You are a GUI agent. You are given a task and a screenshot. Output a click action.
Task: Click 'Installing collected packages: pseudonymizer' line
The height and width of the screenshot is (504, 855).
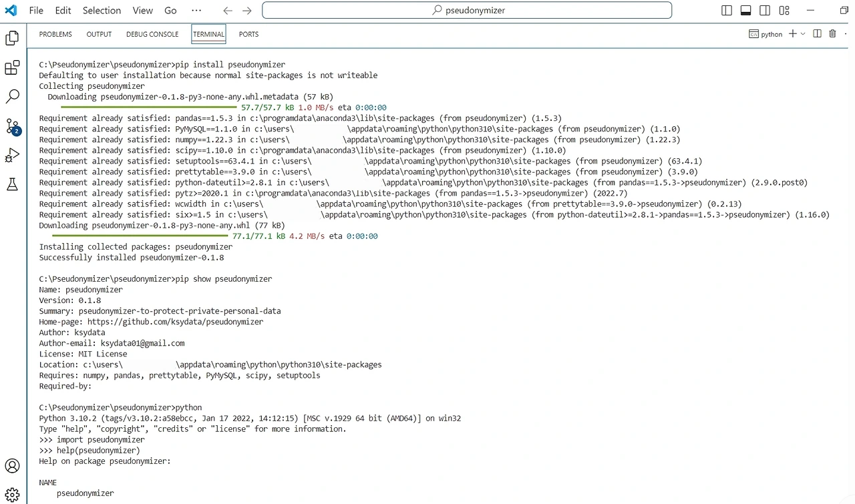tap(136, 247)
